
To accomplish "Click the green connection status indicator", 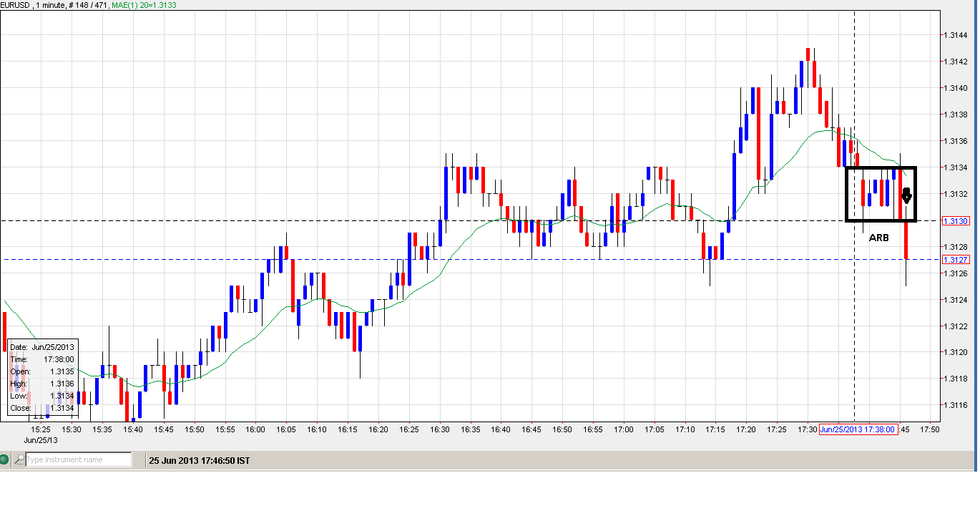I will click(x=5, y=459).
